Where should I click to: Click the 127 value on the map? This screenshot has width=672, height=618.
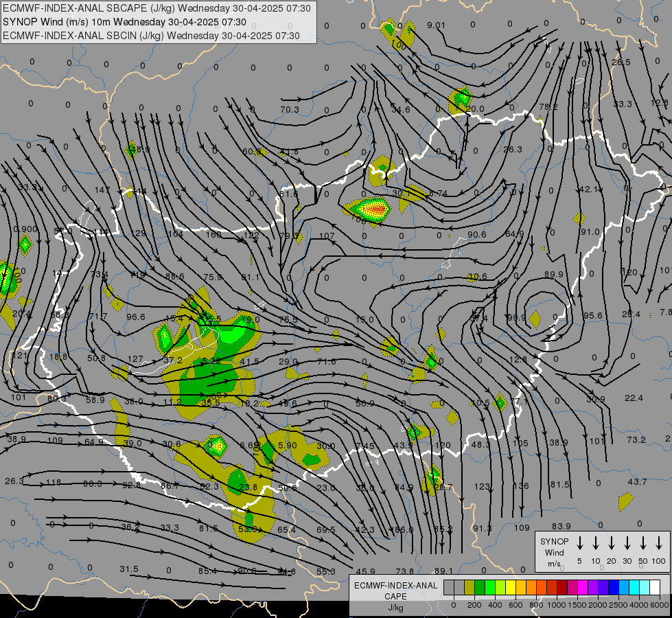(x=135, y=359)
